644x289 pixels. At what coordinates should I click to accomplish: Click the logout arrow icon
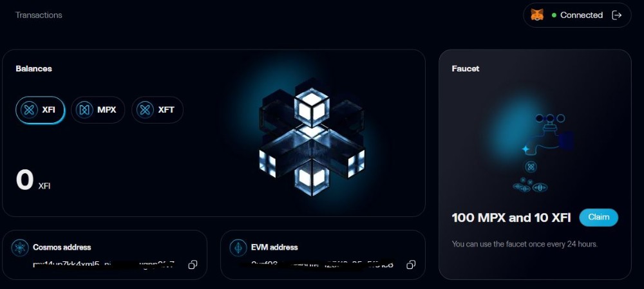click(616, 15)
